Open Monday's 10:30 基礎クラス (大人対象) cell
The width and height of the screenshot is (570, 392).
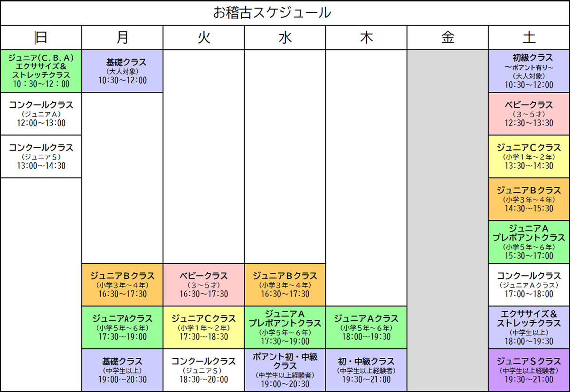coord(123,71)
